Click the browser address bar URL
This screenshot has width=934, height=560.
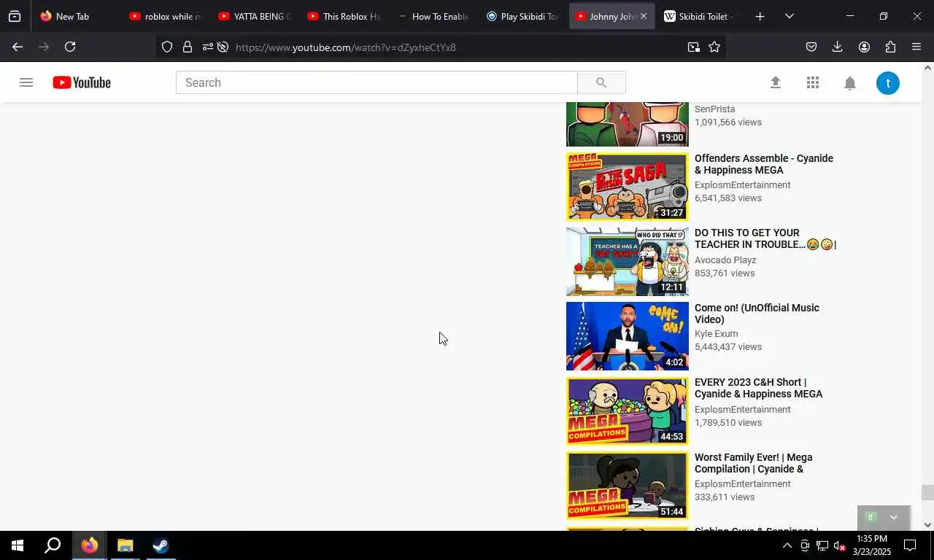346,47
